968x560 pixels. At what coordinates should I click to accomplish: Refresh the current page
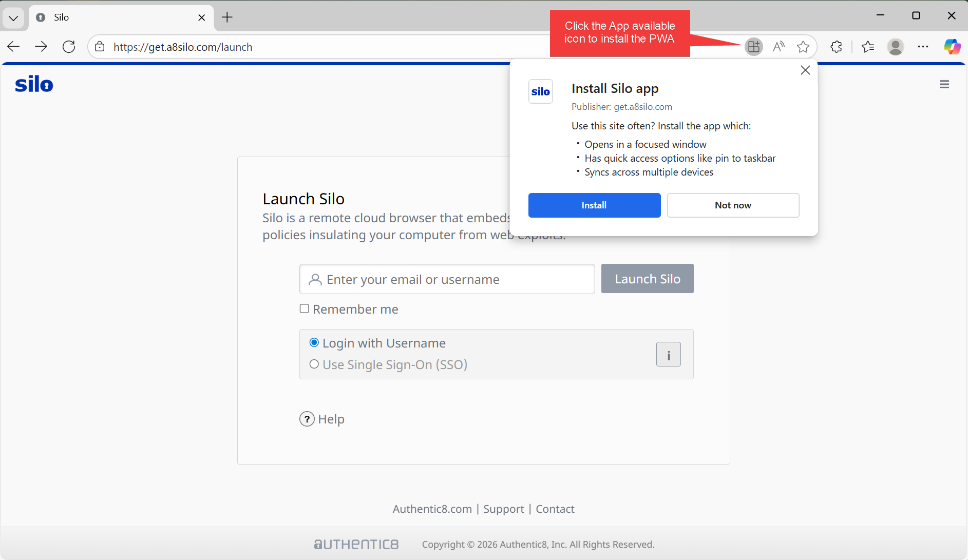tap(69, 47)
